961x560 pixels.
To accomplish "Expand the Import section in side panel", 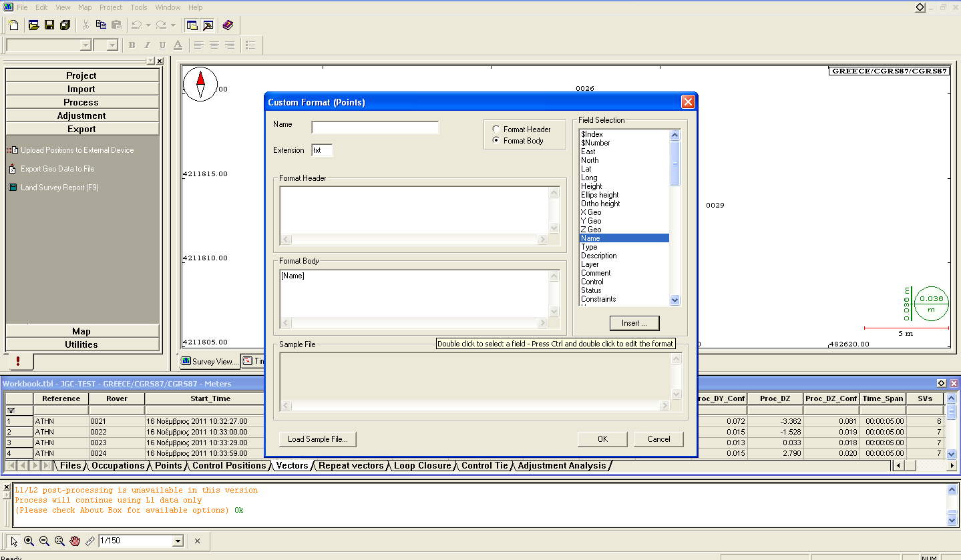I will point(81,89).
